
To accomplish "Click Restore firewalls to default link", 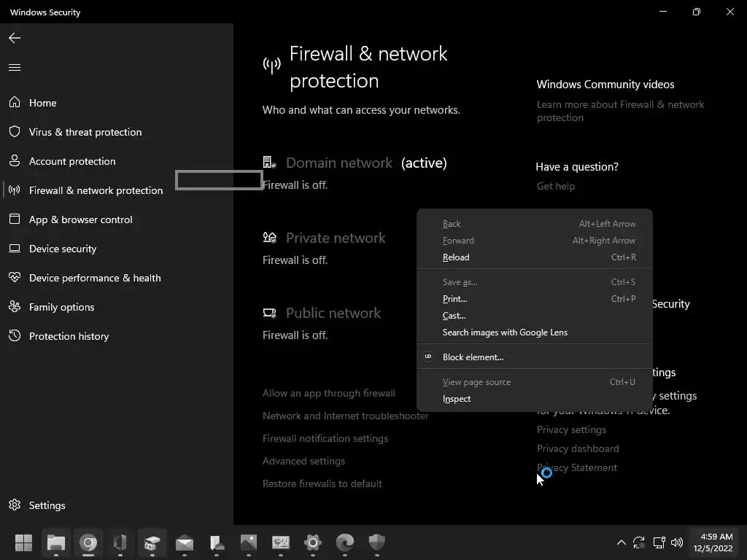I will click(x=322, y=483).
